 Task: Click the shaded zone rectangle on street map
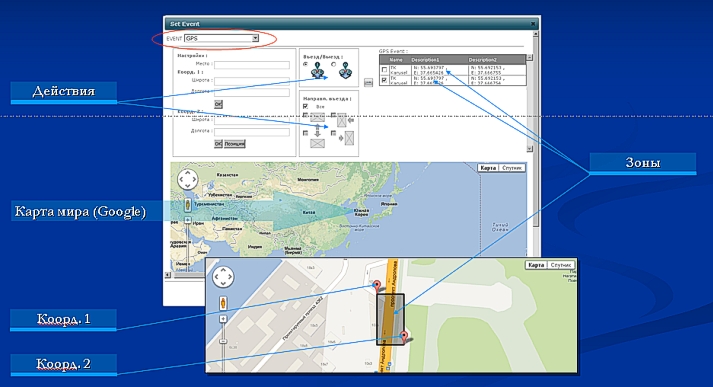pos(391,319)
